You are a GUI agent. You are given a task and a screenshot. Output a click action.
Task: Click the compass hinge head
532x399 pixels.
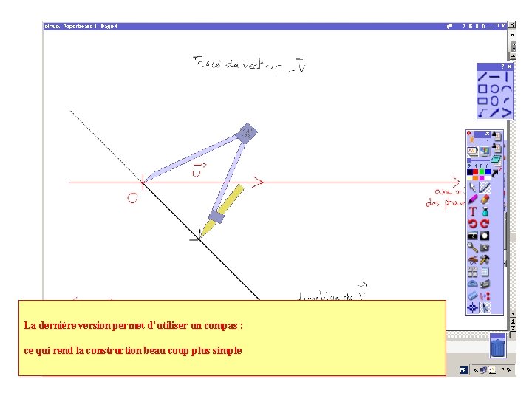pos(247,133)
